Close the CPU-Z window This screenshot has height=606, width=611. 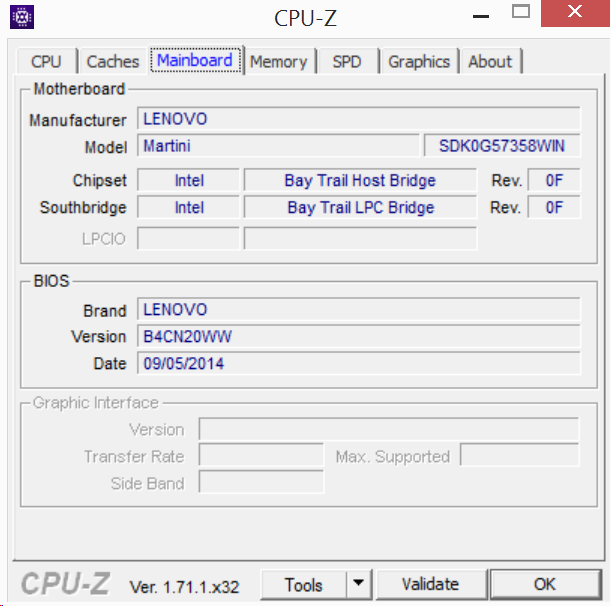pyautogui.click(x=575, y=12)
